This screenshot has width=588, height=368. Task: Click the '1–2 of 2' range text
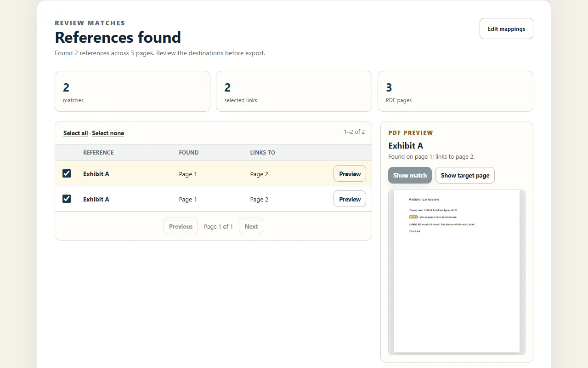tap(355, 132)
